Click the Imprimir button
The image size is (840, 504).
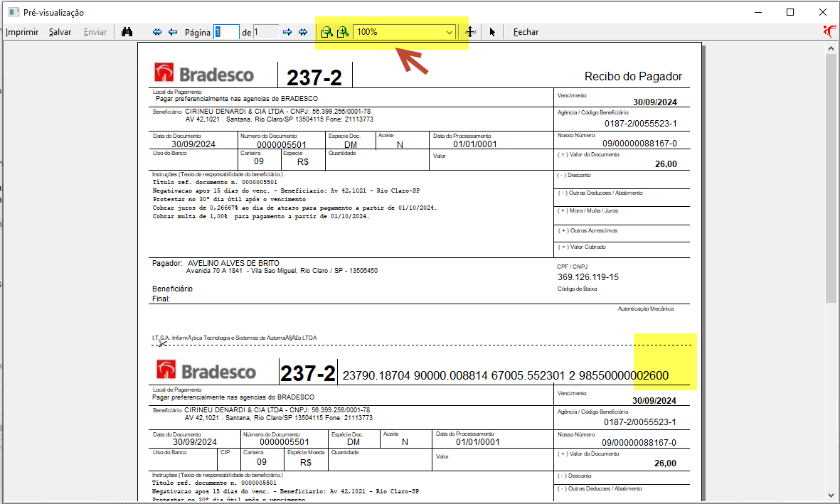(22, 32)
